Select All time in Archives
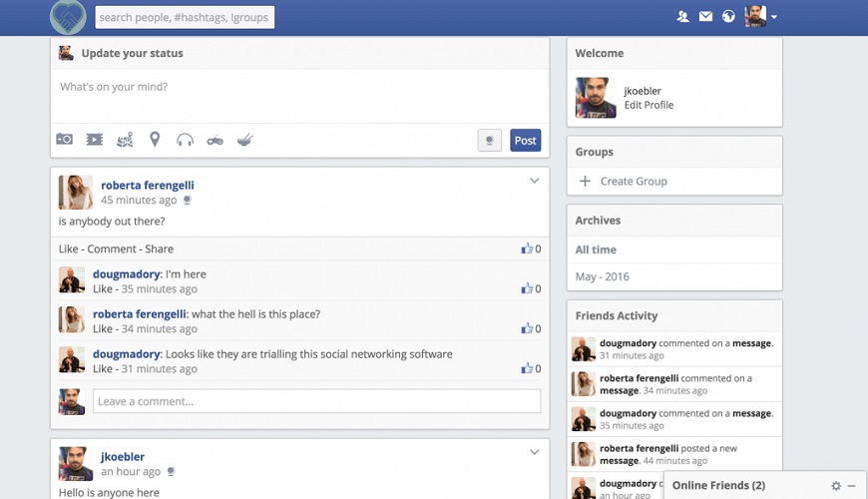This screenshot has height=499, width=868. (596, 249)
